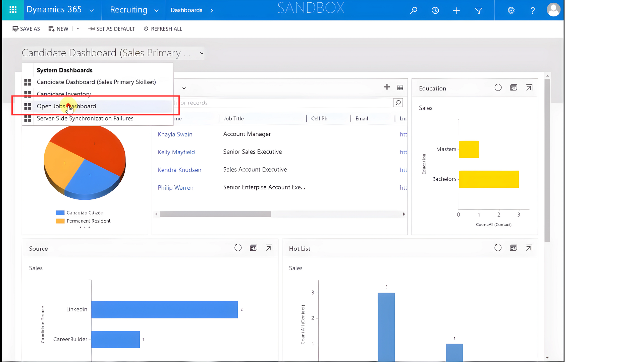Click the list search magnifier button

pos(398,103)
